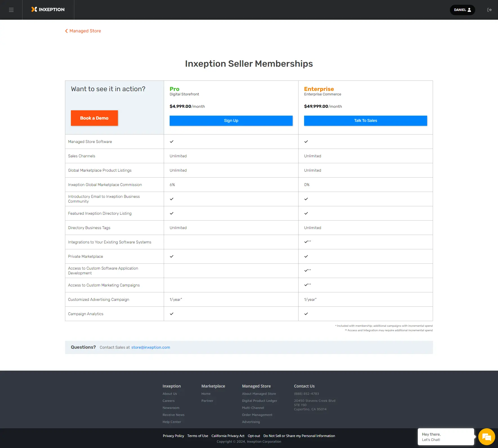Viewport: 498px width, 448px height.
Task: Click Featured Inxeption Directory Listing label
Action: pos(100,214)
